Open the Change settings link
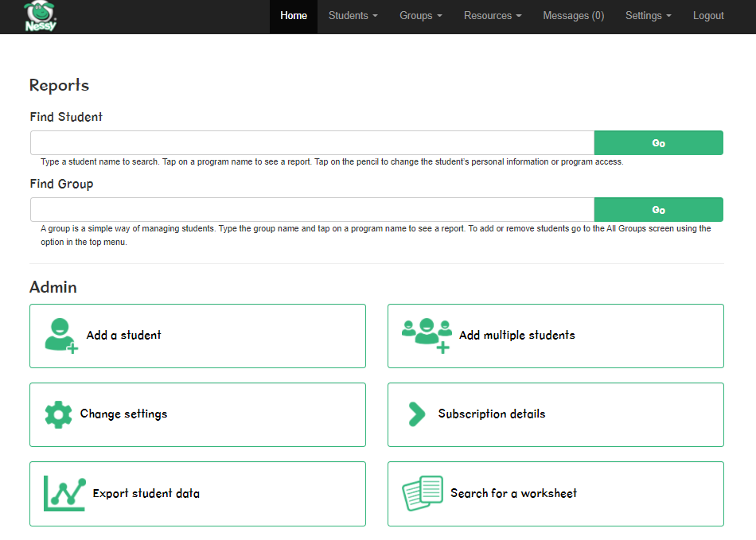This screenshot has width=756, height=540. [x=197, y=415]
